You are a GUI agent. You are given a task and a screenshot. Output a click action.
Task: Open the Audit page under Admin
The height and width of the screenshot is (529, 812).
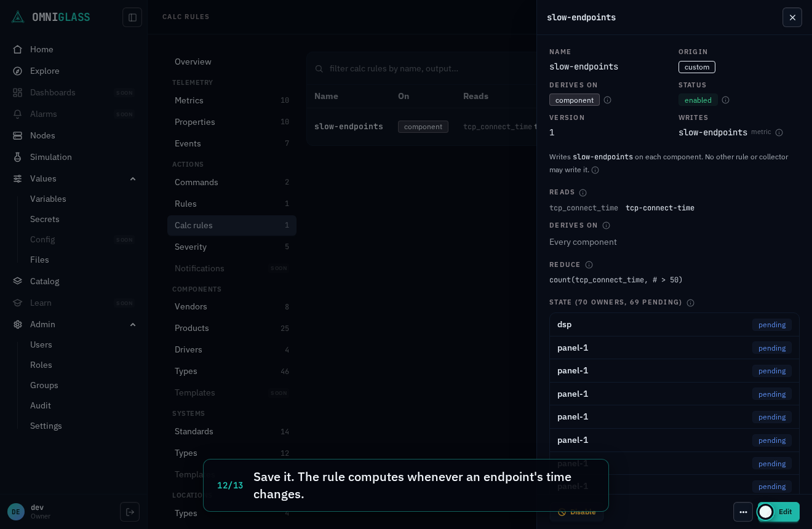pyautogui.click(x=41, y=405)
